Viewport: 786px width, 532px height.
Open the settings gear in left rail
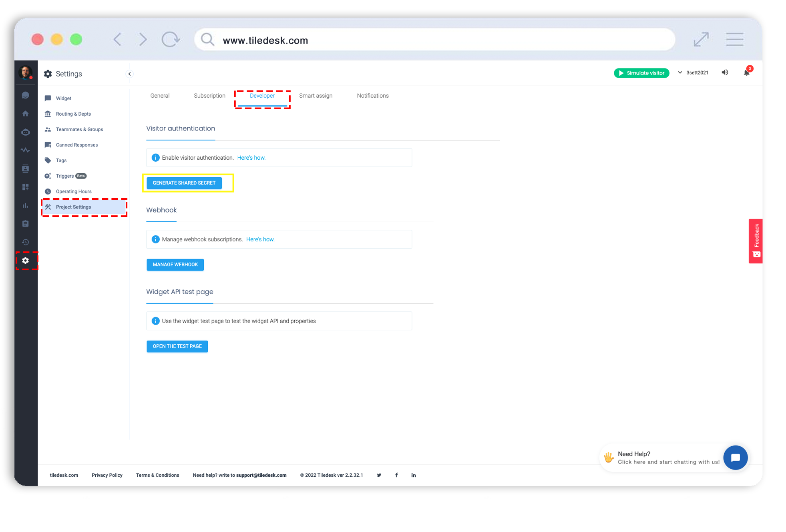coord(26,261)
